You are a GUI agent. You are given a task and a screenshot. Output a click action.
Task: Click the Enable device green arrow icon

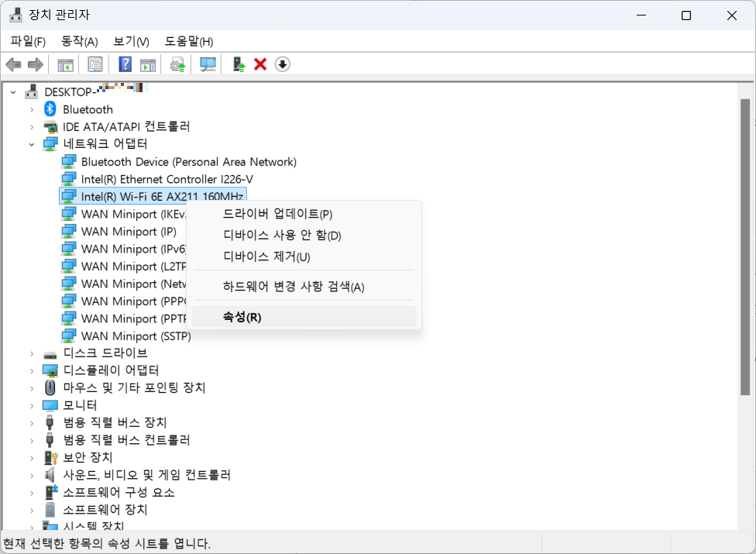pos(239,64)
